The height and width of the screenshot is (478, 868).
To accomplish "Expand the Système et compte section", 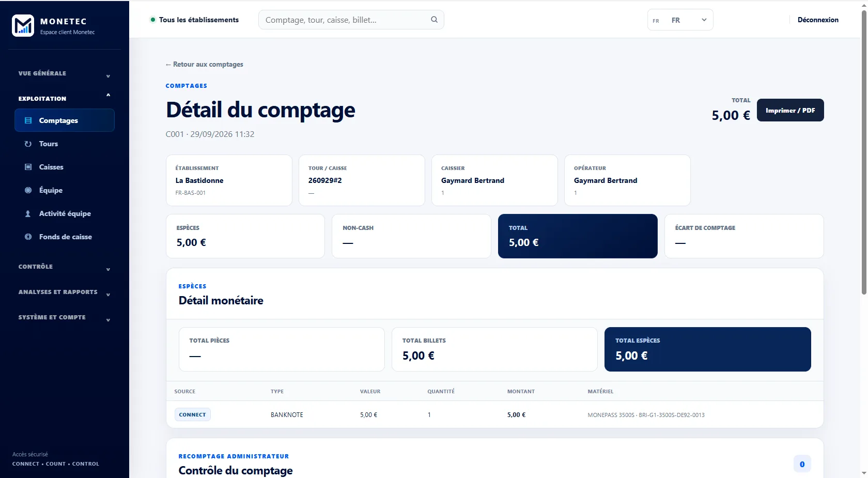I will pos(65,317).
